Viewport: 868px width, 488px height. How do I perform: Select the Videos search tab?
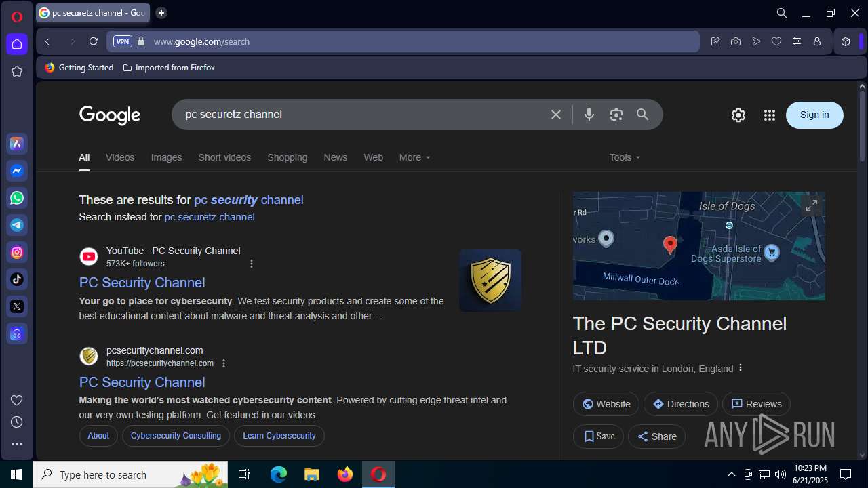tap(120, 157)
